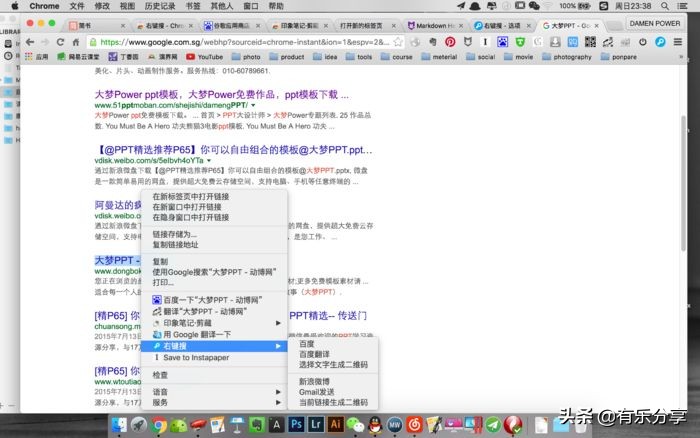Image resolution: width=700 pixels, height=438 pixels.
Task: Open the Chrome hamburger menu
Action: pyautogui.click(x=678, y=42)
